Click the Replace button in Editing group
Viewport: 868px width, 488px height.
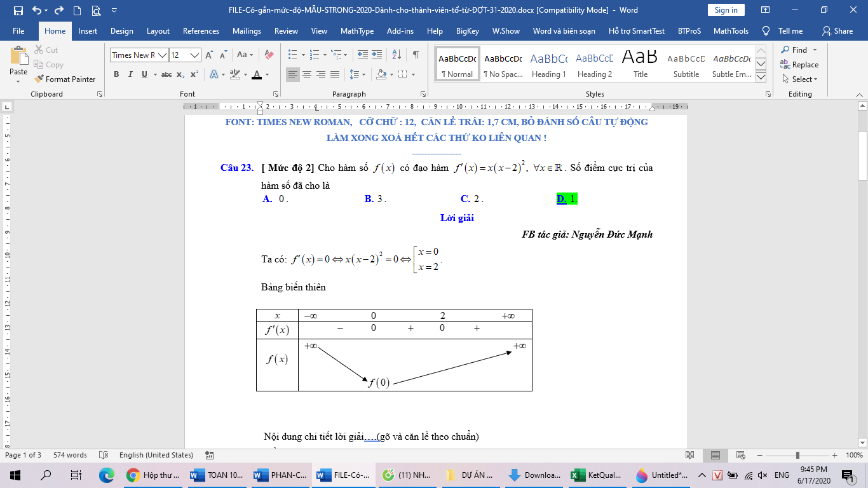[799, 65]
